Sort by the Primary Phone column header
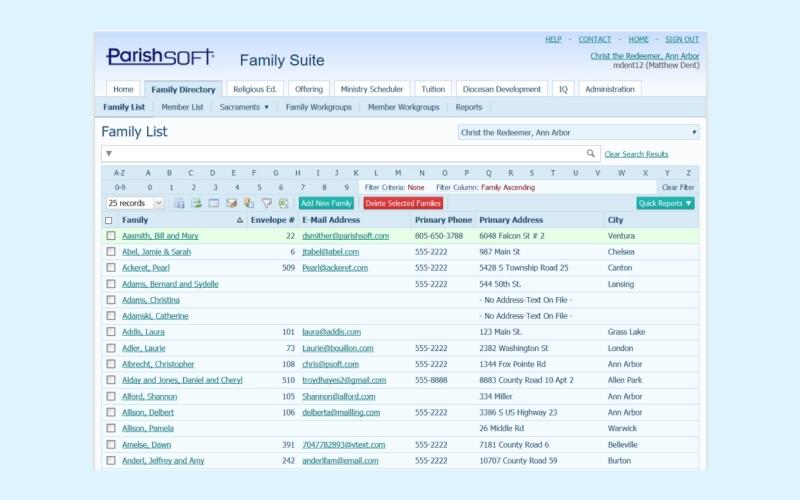This screenshot has width=800, height=500. coord(443,220)
